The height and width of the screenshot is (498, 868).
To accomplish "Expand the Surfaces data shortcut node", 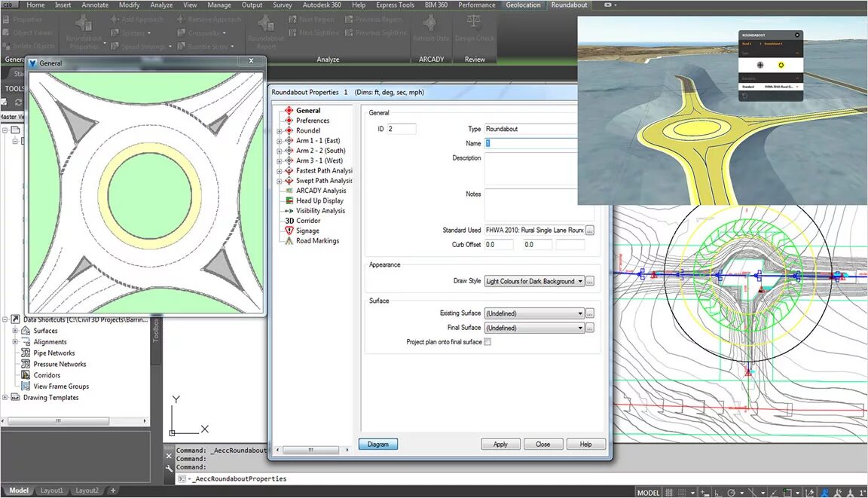I will [15, 331].
